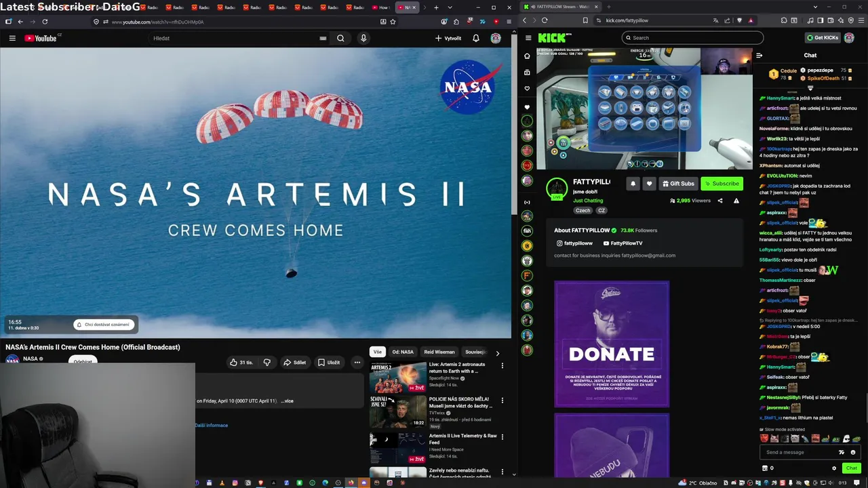868x488 pixels.
Task: Expand the chat leaderboard with the down arrow
Action: tap(810, 88)
